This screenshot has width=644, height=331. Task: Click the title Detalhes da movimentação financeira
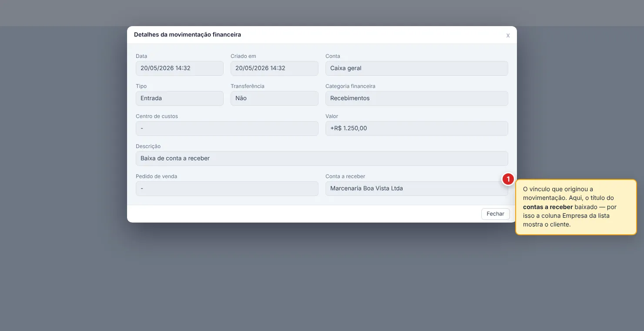pos(188,34)
